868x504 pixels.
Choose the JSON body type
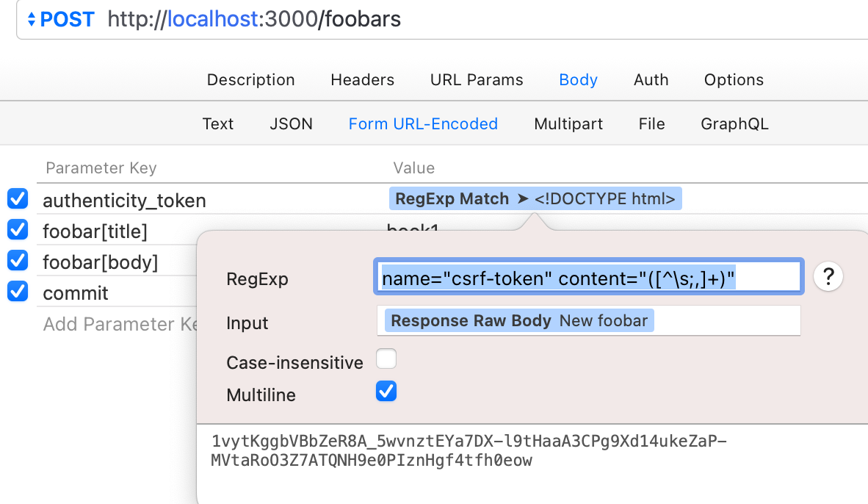click(x=291, y=124)
